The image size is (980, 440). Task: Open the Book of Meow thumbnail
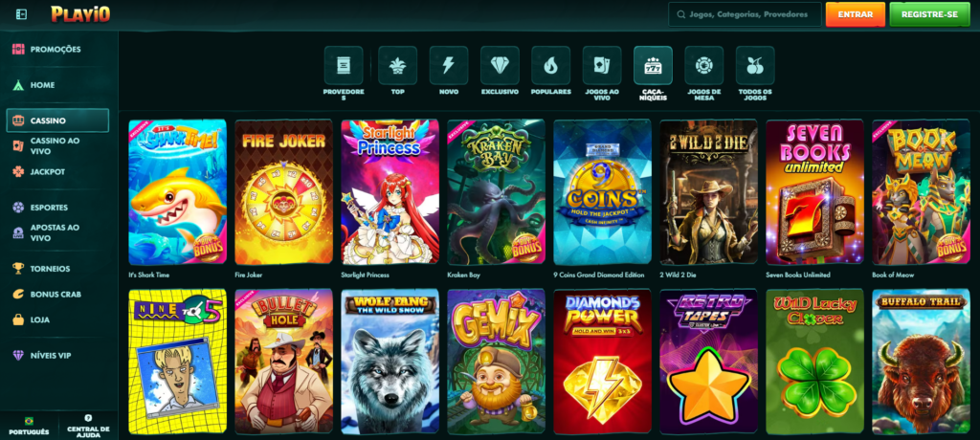[922, 192]
